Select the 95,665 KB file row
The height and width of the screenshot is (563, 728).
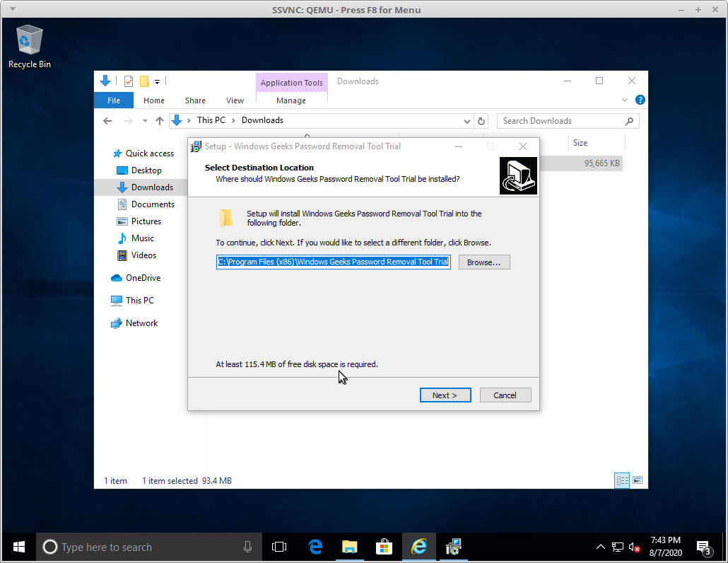(580, 163)
